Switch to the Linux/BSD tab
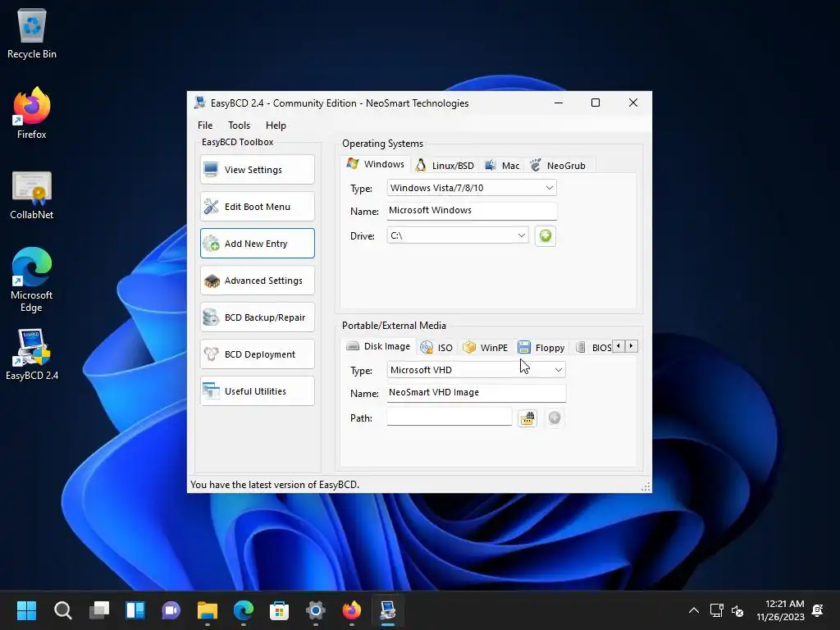This screenshot has height=630, width=840. click(x=445, y=166)
